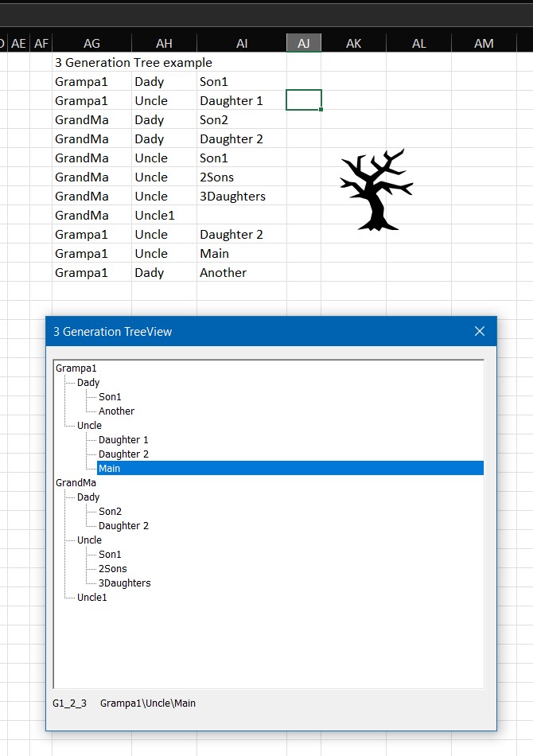Select Daughter 1 in the tree view
Screen dimensions: 533x756
pos(123,440)
